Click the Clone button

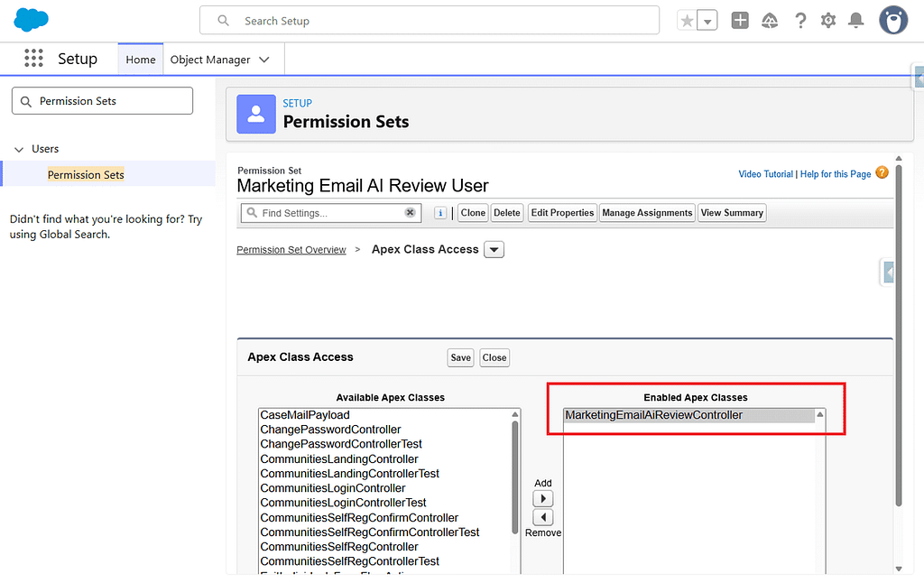pos(473,213)
